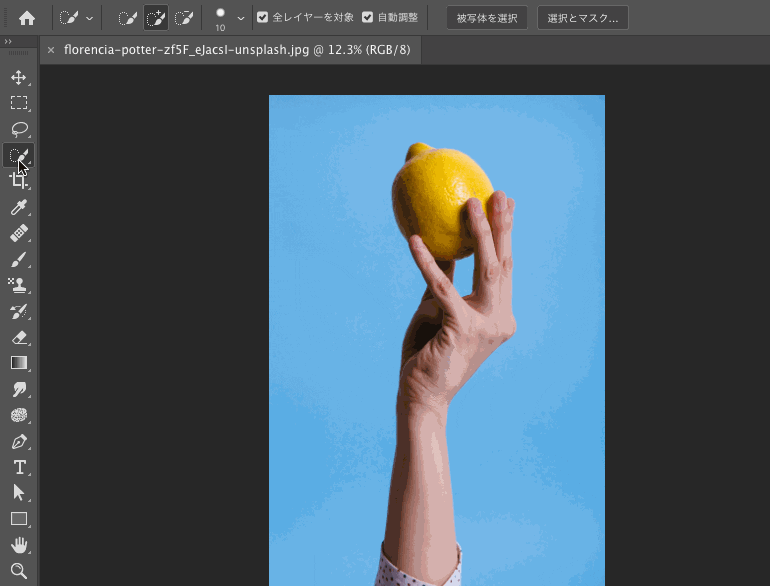Screen dimensions: 770x586
Task: Select the Quick Selection tool in toolbar
Action: (x=19, y=155)
